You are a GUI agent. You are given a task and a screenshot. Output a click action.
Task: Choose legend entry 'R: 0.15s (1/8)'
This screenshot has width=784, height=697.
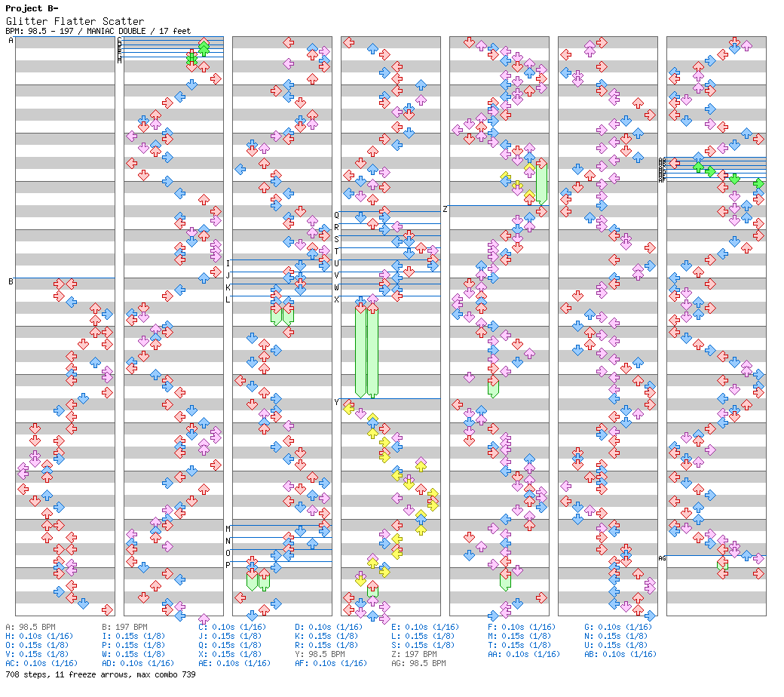point(326,645)
